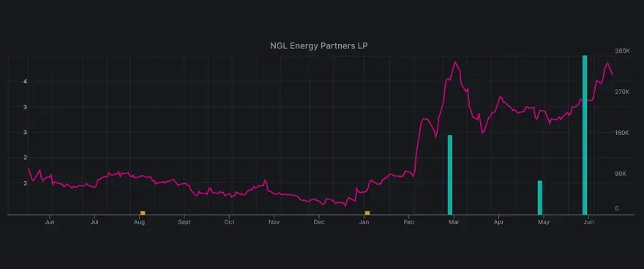Click the 270K volume axis label
644x269 pixels.
pyautogui.click(x=622, y=92)
